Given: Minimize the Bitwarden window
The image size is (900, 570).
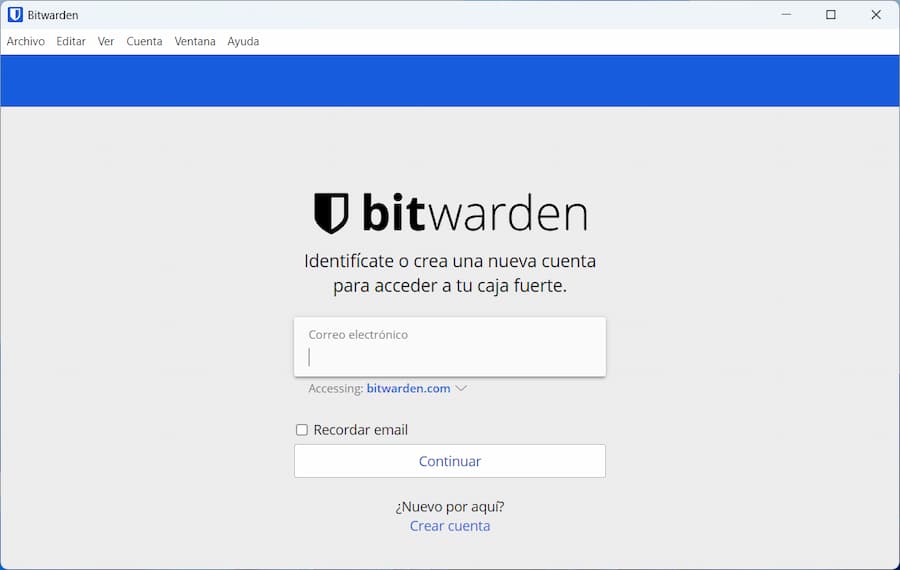Looking at the screenshot, I should [x=786, y=15].
